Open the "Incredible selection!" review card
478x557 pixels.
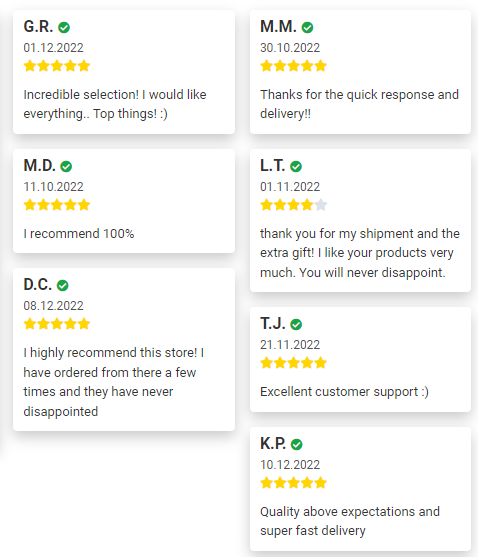click(124, 72)
